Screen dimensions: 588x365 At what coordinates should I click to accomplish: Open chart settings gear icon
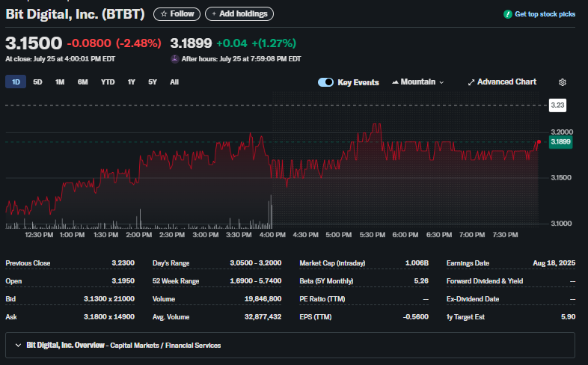click(x=562, y=82)
